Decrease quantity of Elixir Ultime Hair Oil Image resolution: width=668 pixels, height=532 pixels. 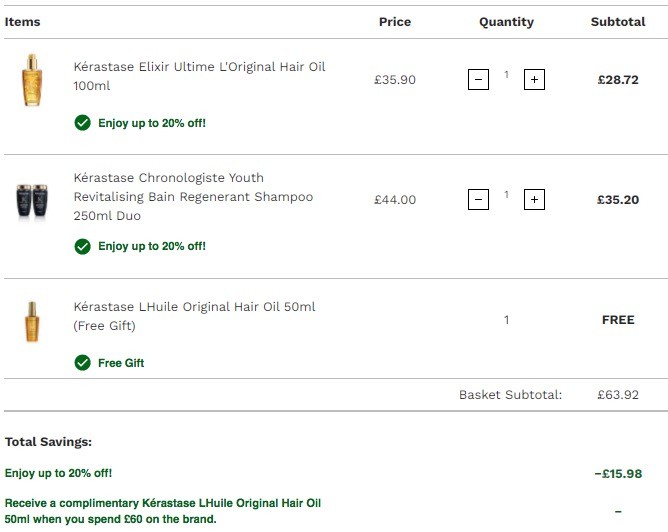(478, 79)
